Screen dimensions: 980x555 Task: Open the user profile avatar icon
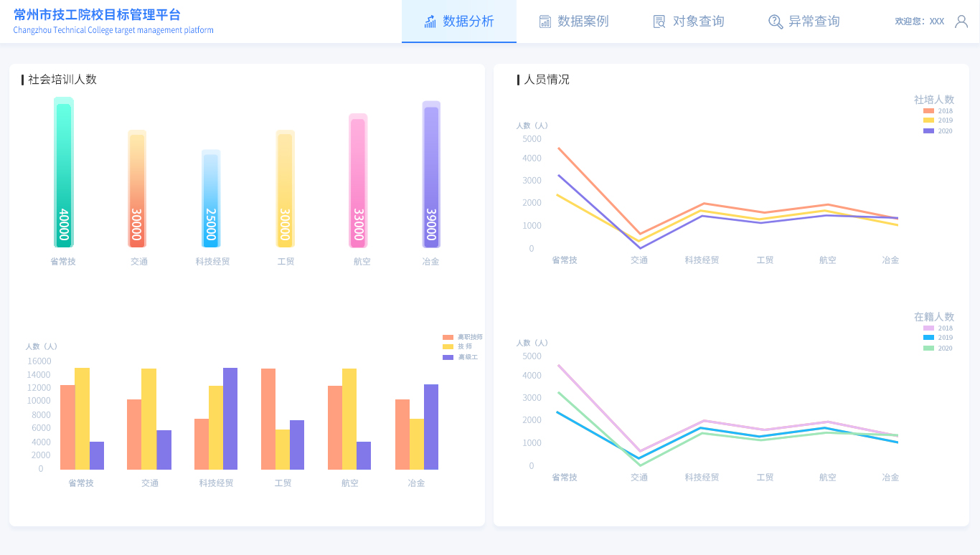tap(961, 22)
